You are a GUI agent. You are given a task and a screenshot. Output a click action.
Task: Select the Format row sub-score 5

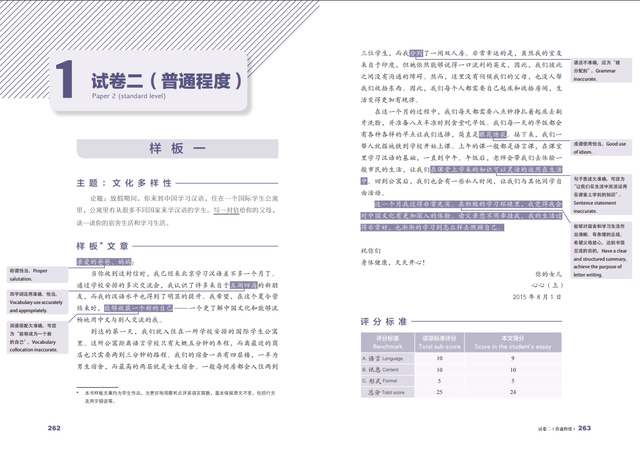[x=439, y=381]
